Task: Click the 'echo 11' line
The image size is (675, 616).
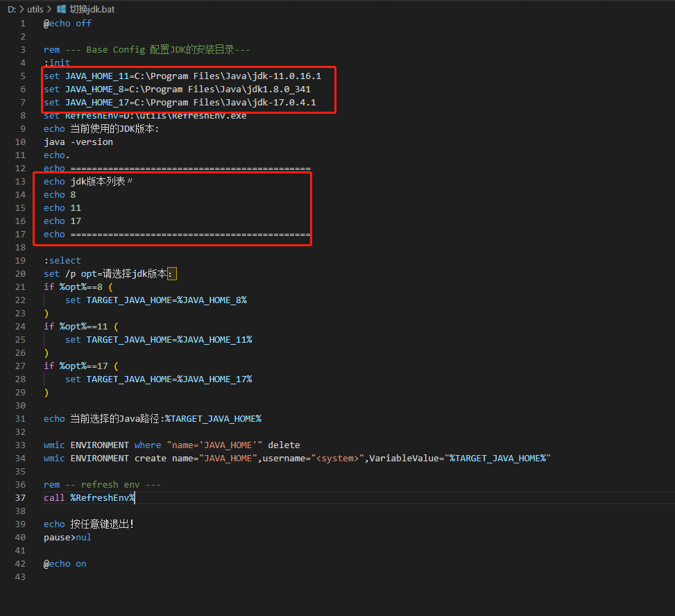Action: pyautogui.click(x=62, y=208)
